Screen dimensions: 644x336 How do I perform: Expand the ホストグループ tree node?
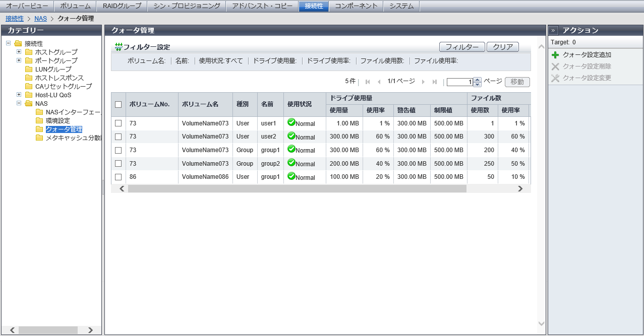point(19,52)
